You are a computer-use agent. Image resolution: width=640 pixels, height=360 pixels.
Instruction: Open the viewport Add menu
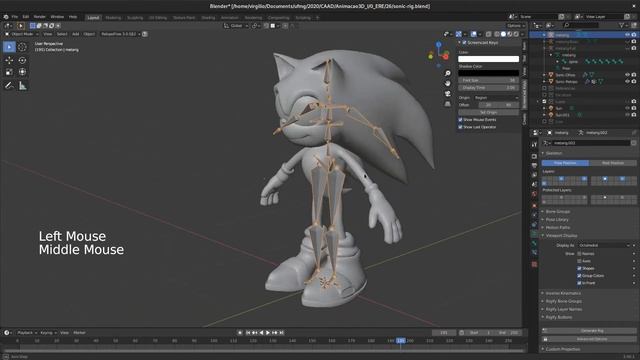(x=76, y=34)
